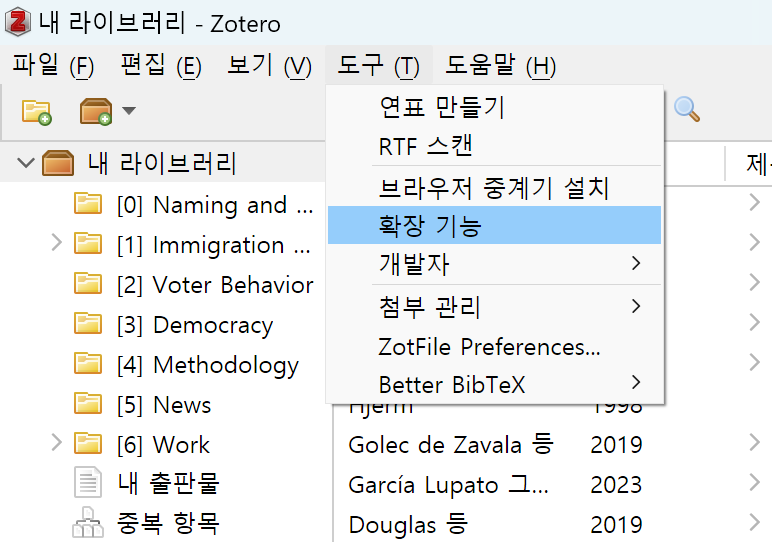Click the [5] News folder icon
This screenshot has width=772, height=542.
coord(88,403)
